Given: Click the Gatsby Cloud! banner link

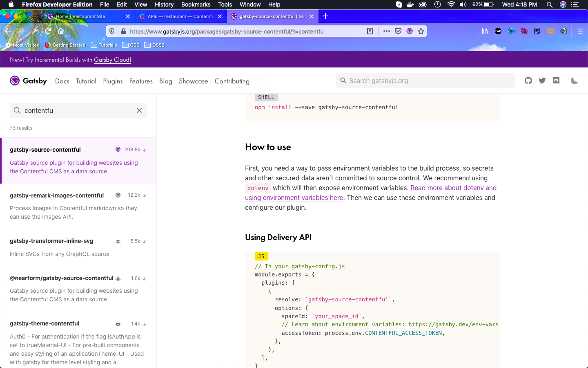Looking at the screenshot, I should [112, 60].
